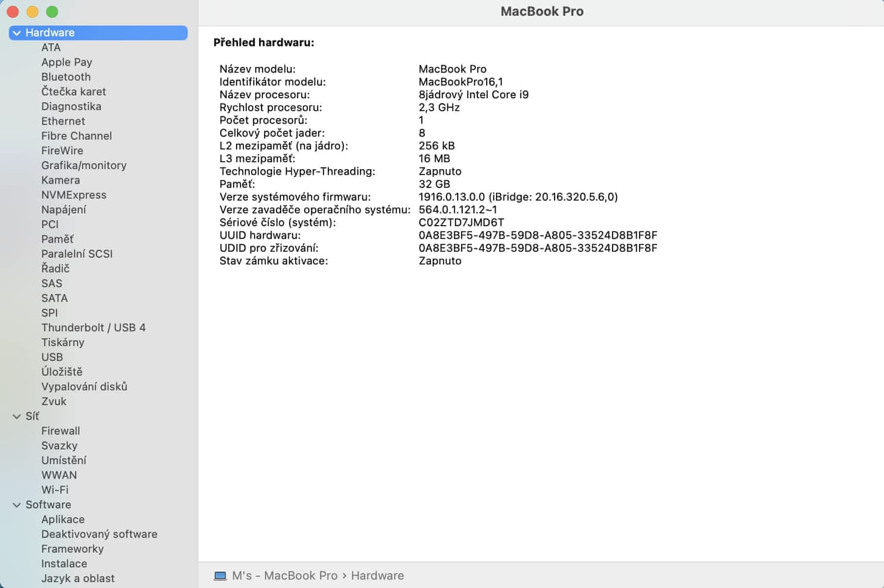Viewport: 884px width, 588px height.
Task: Click the Název modelu label
Action: pyautogui.click(x=258, y=69)
